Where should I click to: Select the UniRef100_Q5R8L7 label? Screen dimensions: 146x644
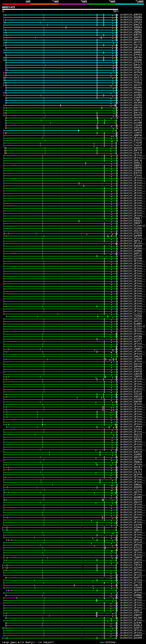[x=131, y=218]
